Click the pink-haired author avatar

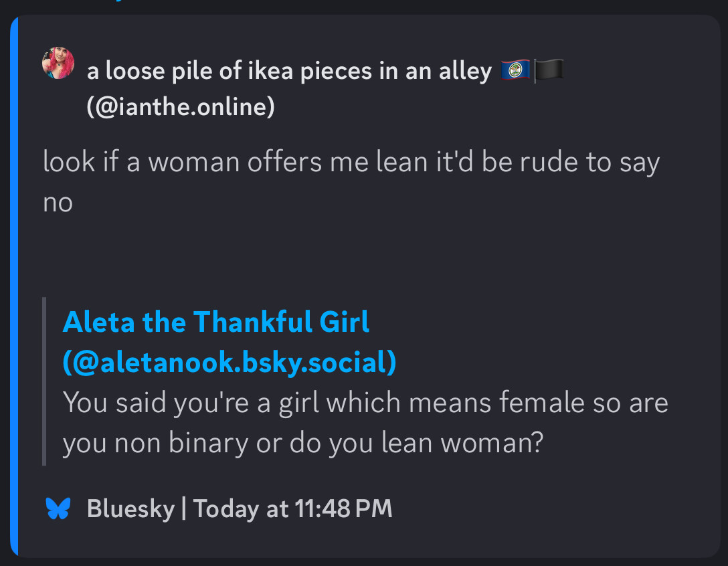click(58, 64)
